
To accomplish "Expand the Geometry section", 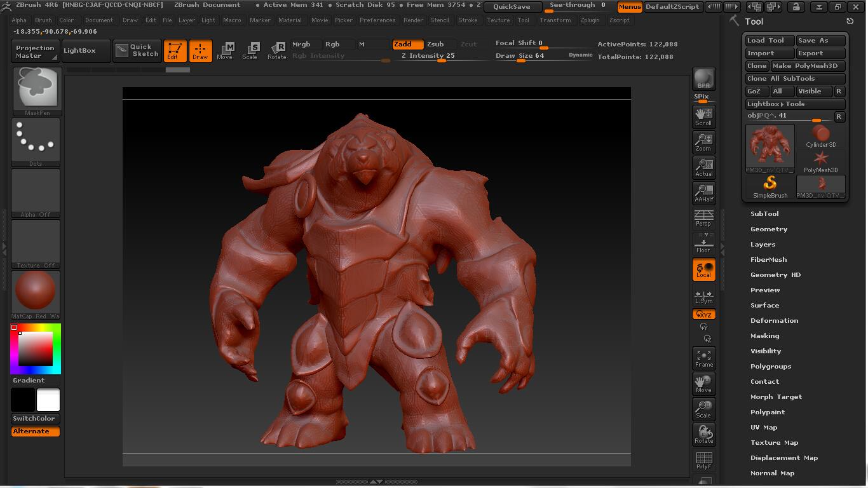I will coord(769,229).
